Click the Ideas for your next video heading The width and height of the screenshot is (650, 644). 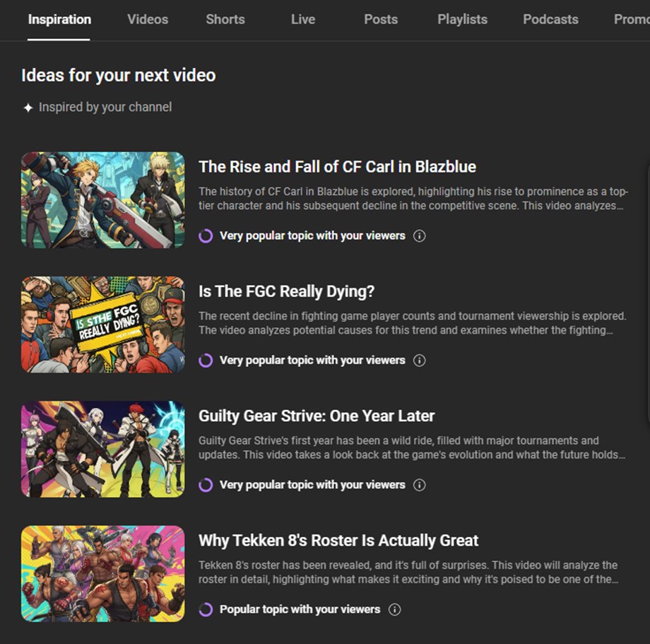(x=119, y=76)
